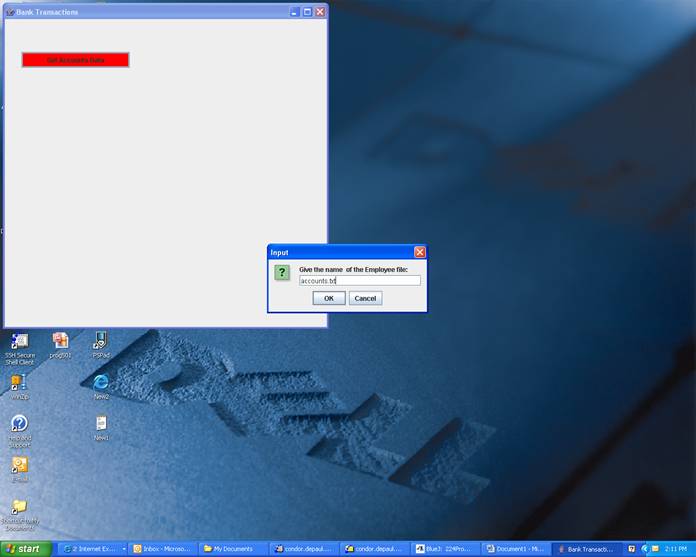Open Help and Support desktop icon

[18, 424]
